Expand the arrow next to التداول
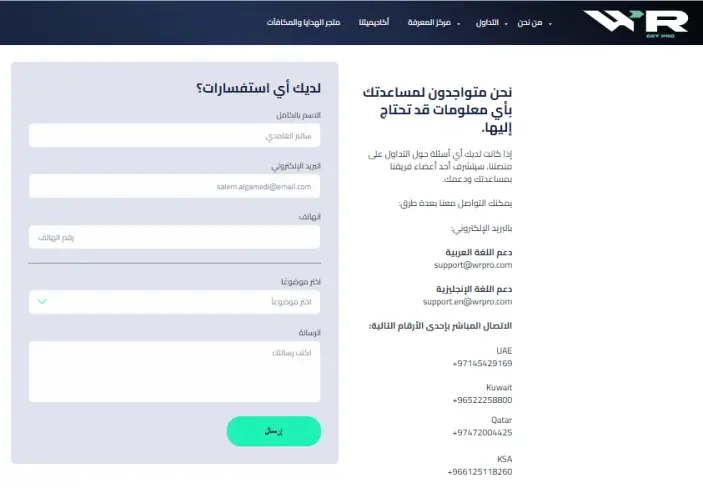Screen dimensions: 703x488 coord(506,24)
